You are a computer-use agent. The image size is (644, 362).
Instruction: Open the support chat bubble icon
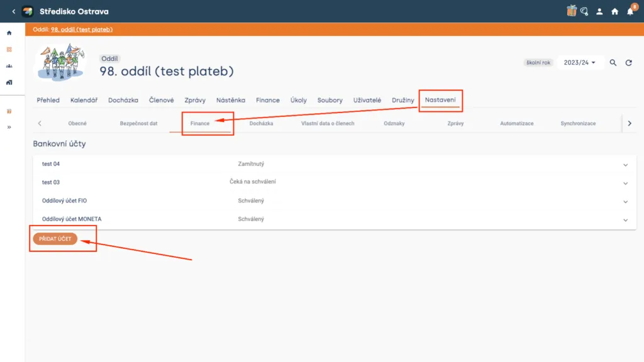click(x=584, y=11)
